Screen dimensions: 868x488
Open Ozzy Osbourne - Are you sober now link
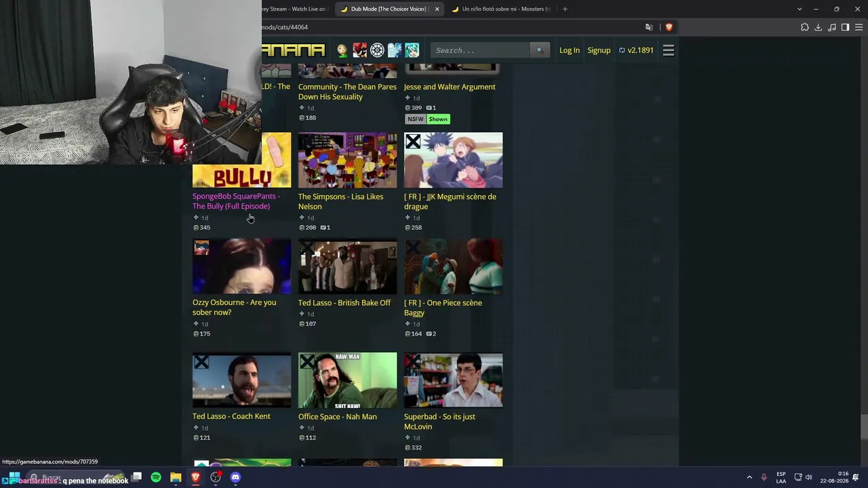(x=234, y=307)
